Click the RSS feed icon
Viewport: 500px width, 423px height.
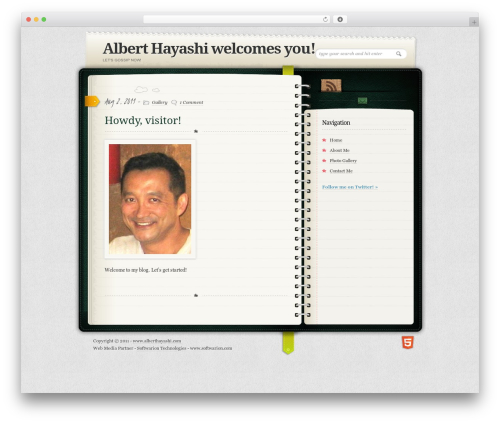tap(331, 86)
